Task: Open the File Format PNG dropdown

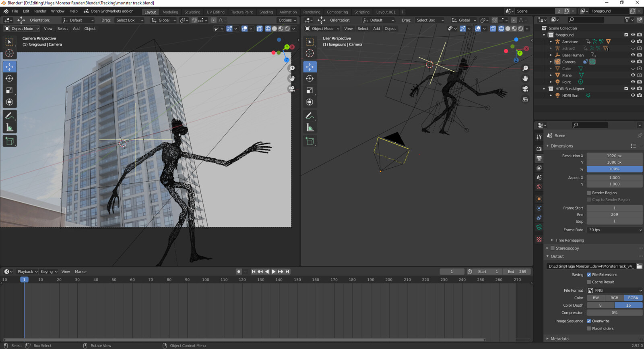Action: (x=614, y=291)
